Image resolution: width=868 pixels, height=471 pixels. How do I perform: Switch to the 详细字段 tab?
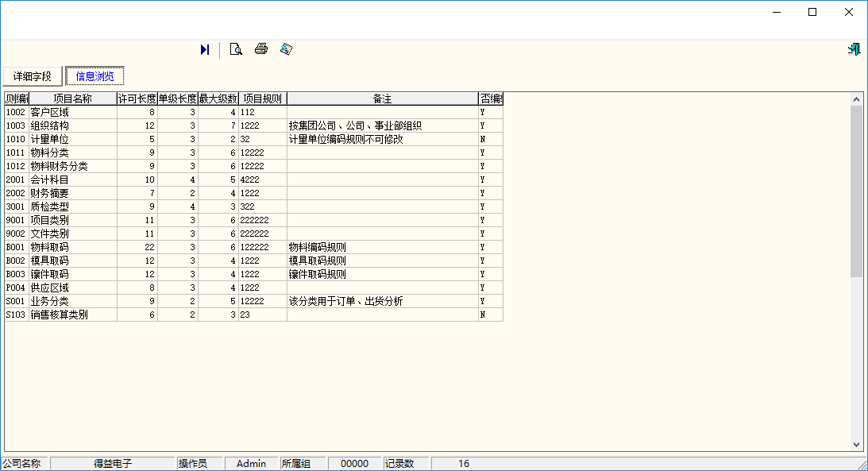tap(32, 76)
